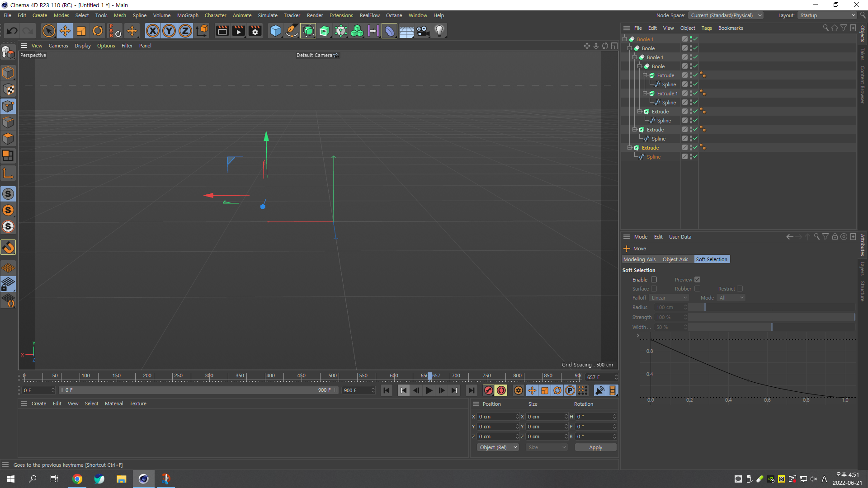
Task: Open the Layout Startup dropdown
Action: (827, 15)
